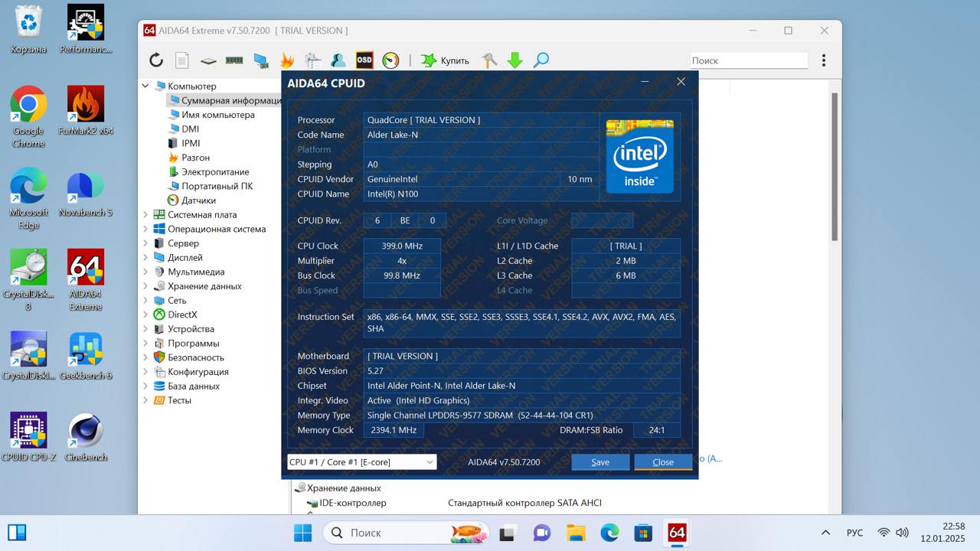The width and height of the screenshot is (980, 551).
Task: Switch to AIDA64 in the taskbar
Action: (677, 533)
